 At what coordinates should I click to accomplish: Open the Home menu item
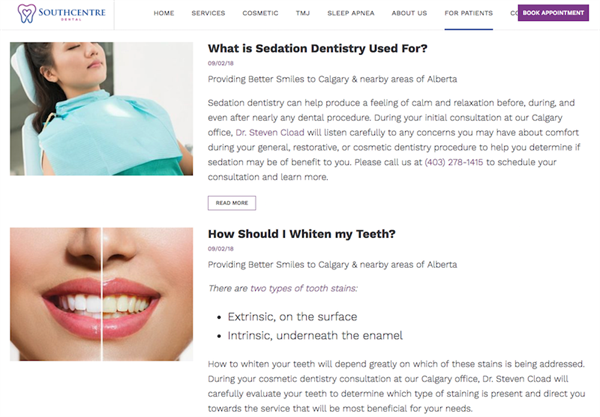pos(164,13)
